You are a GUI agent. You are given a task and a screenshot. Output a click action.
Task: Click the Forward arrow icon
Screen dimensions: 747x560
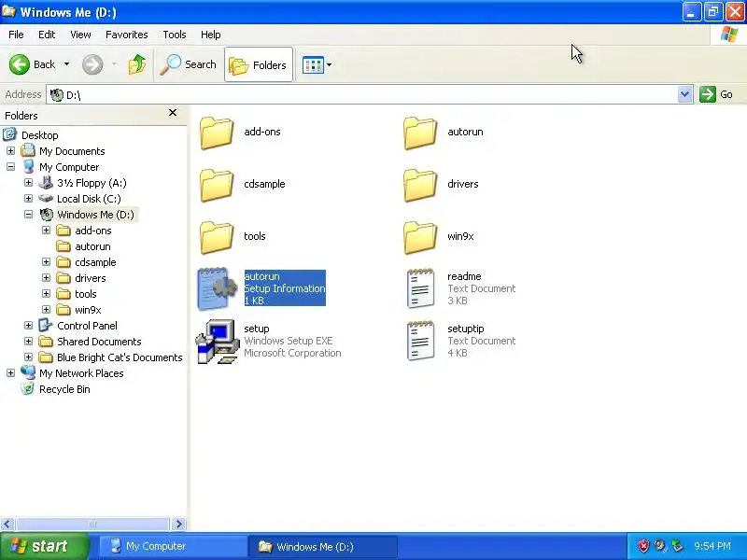(92, 64)
